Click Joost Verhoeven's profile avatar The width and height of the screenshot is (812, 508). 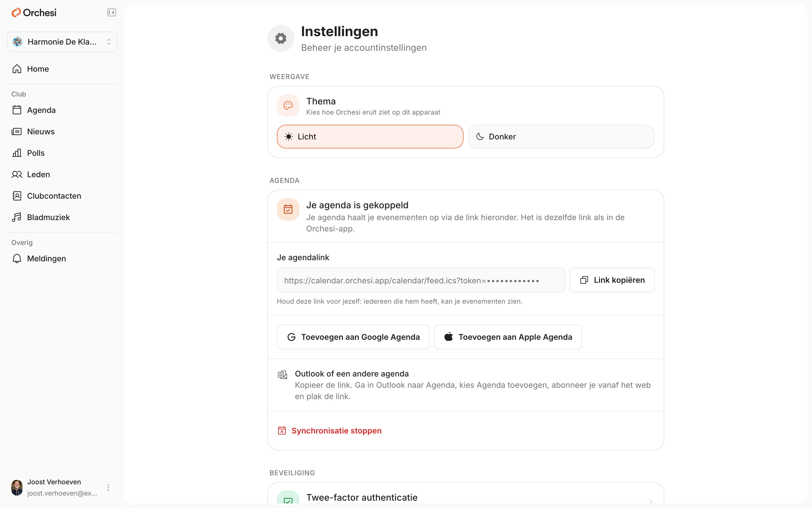tap(17, 487)
